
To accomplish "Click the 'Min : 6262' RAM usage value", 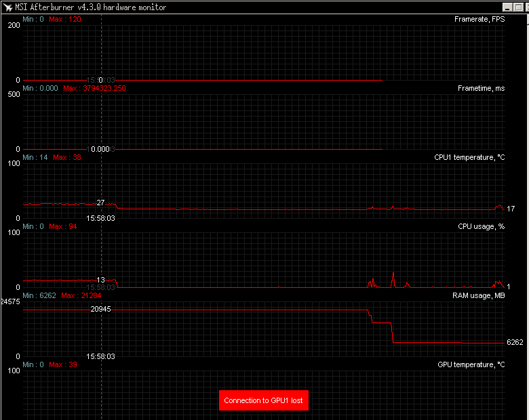I will (x=39, y=295).
